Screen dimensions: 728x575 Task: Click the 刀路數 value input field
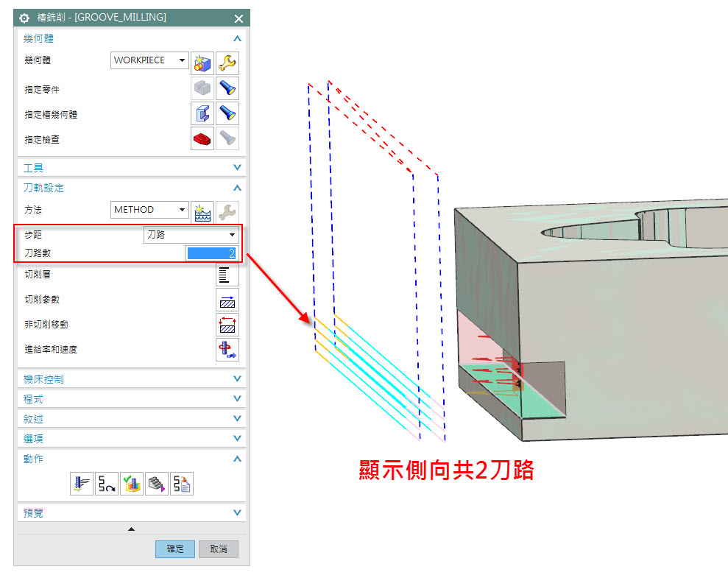[212, 253]
